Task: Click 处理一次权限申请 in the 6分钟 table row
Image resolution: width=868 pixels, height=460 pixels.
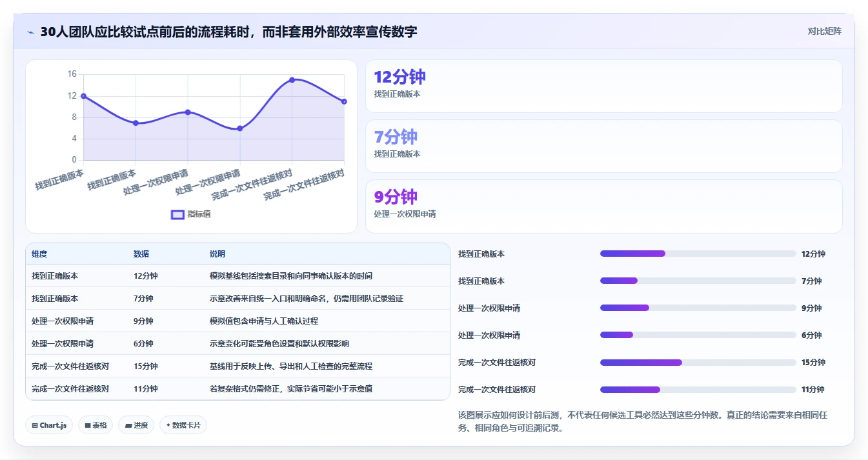Action: 63,344
